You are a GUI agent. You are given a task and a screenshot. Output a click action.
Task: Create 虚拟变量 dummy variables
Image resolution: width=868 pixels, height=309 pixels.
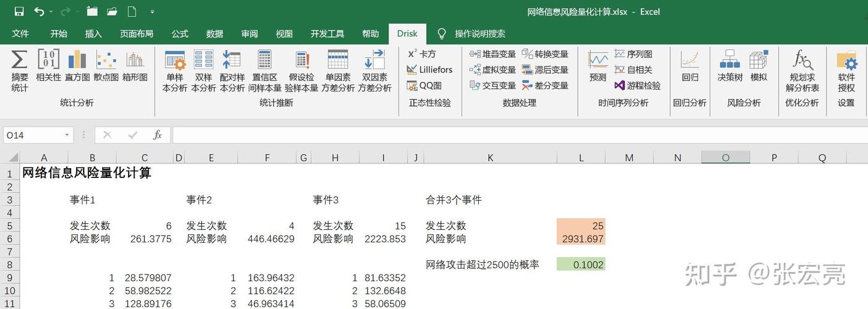point(492,69)
